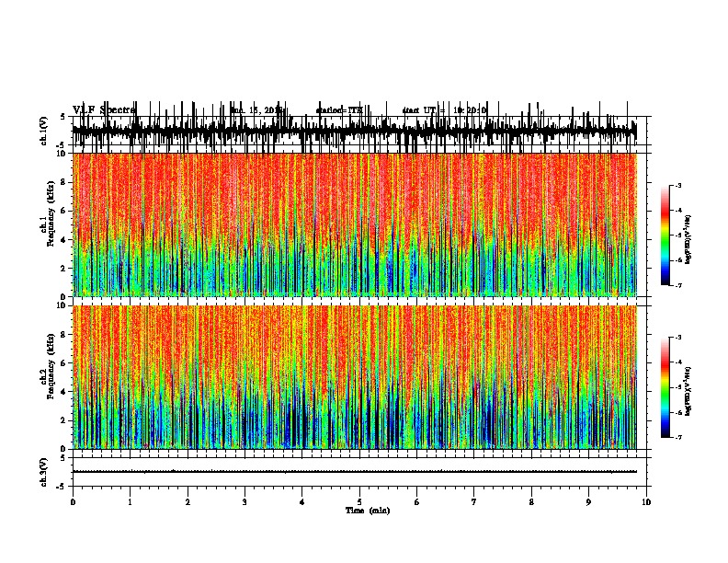The height and width of the screenshot is (563, 728).
Task: Click the ch.1 colorbar log(PSD) label
Action: 688,239
